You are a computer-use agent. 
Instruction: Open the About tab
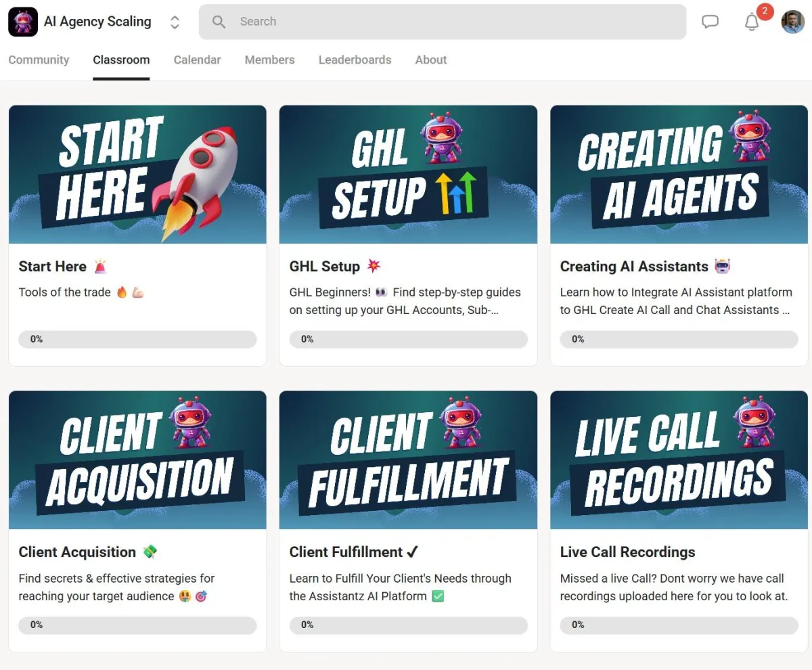[431, 60]
